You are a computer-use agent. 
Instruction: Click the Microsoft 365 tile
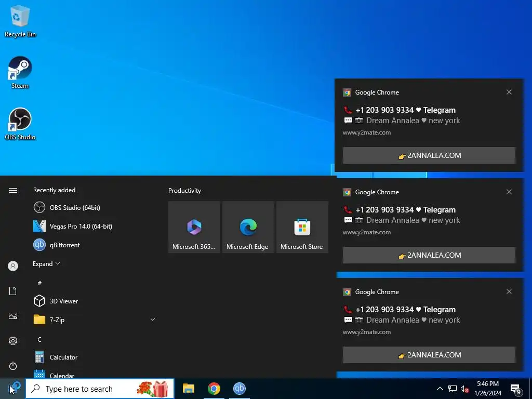(x=194, y=227)
